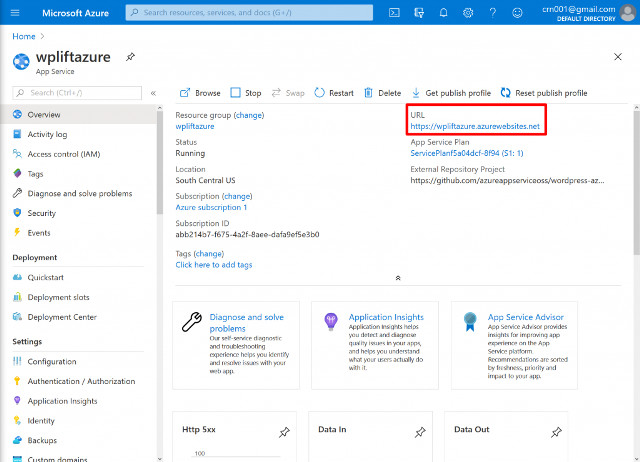Click the Microsoft Azure title

pos(76,13)
